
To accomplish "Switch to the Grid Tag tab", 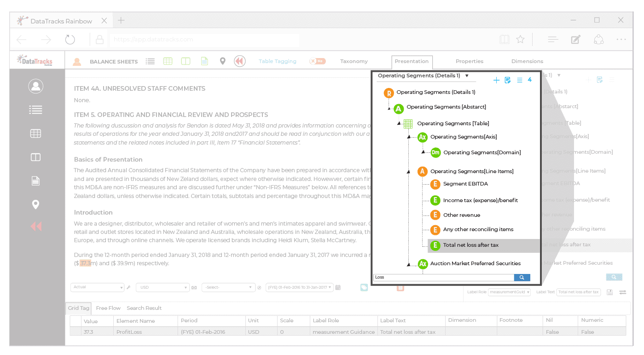I will (79, 308).
